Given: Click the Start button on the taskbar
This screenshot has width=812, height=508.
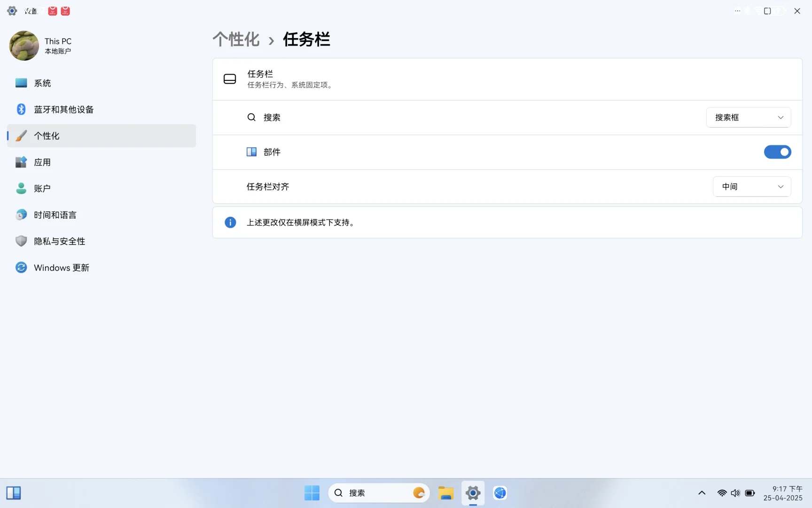Looking at the screenshot, I should (312, 493).
